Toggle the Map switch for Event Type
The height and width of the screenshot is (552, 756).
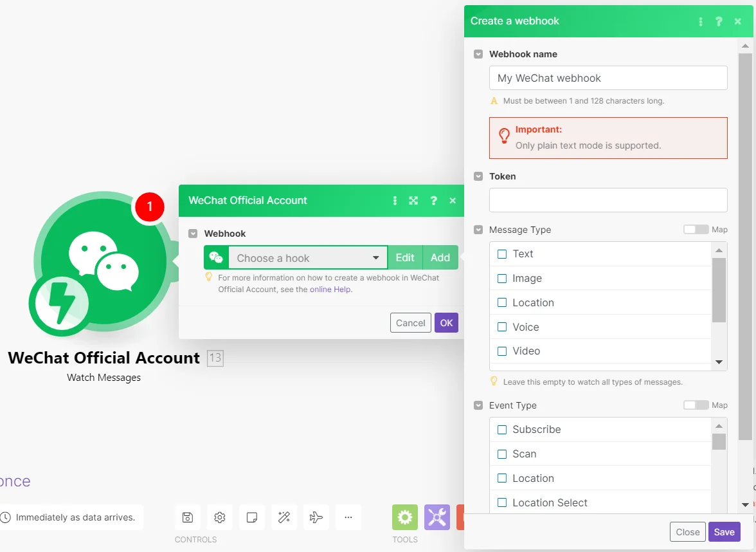point(696,405)
